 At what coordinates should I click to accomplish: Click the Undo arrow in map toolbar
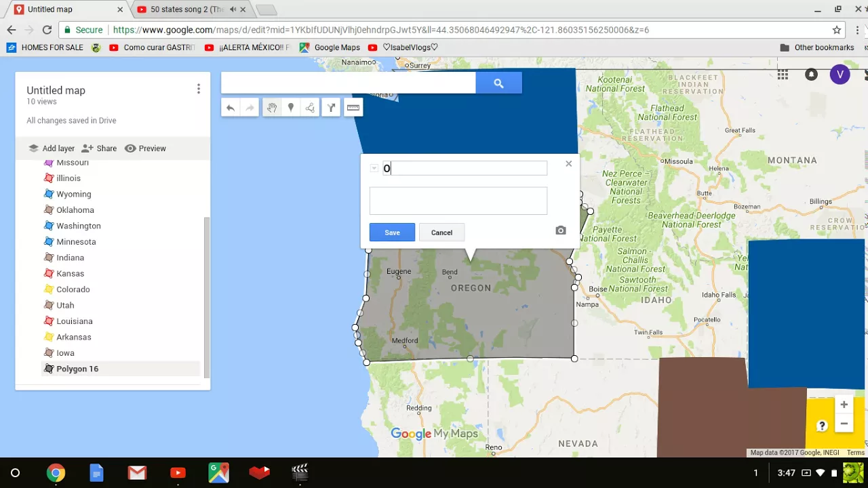tap(231, 108)
